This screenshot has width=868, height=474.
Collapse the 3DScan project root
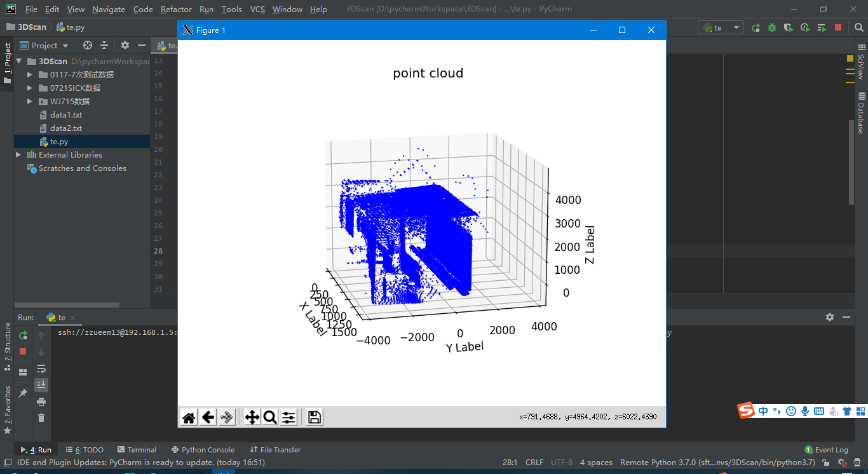[x=18, y=61]
